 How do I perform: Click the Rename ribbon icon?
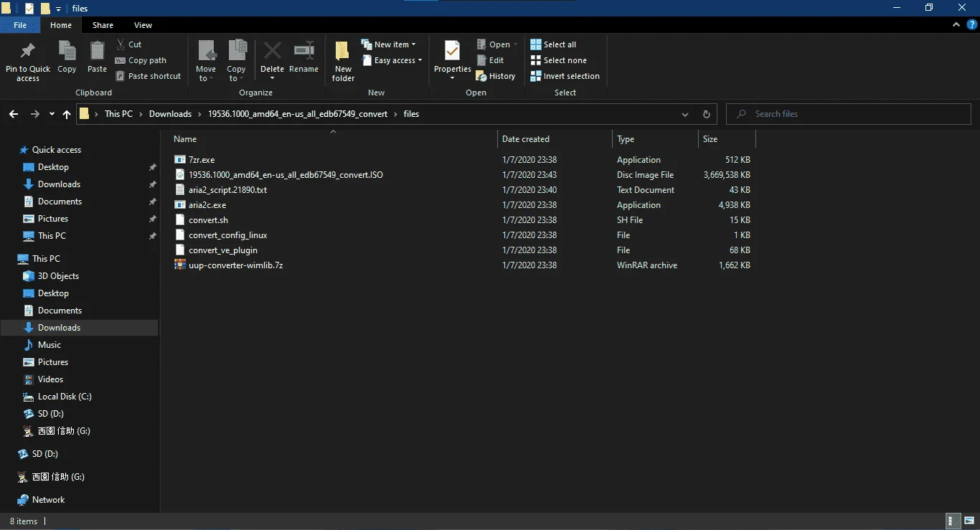304,51
